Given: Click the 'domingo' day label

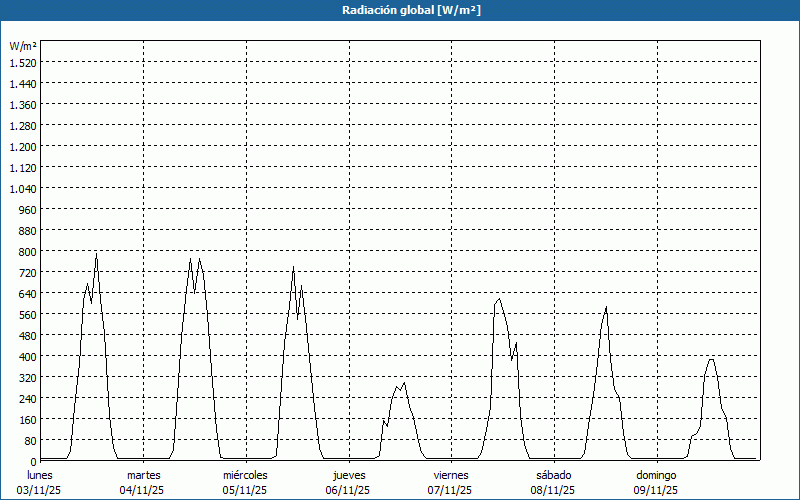Looking at the screenshot, I should [656, 475].
